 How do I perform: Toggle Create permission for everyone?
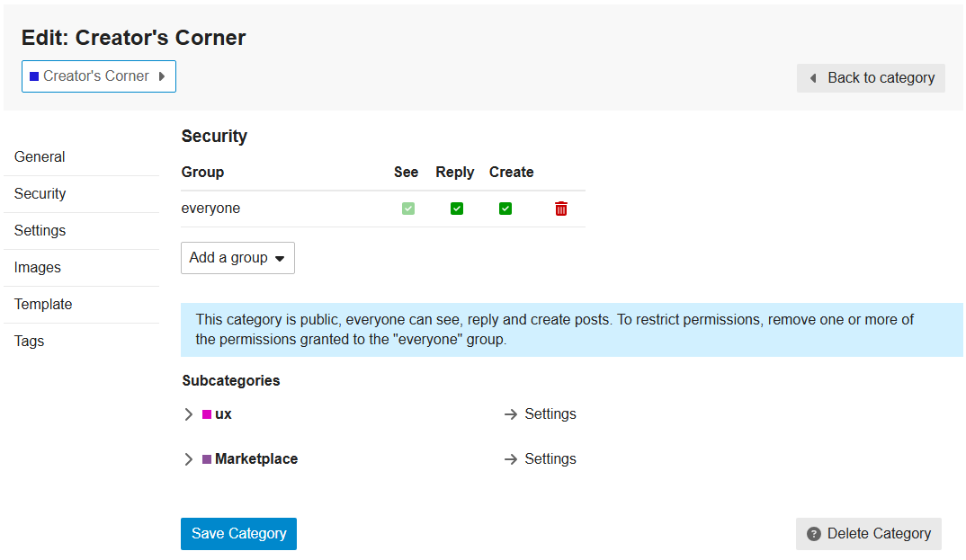[505, 209]
